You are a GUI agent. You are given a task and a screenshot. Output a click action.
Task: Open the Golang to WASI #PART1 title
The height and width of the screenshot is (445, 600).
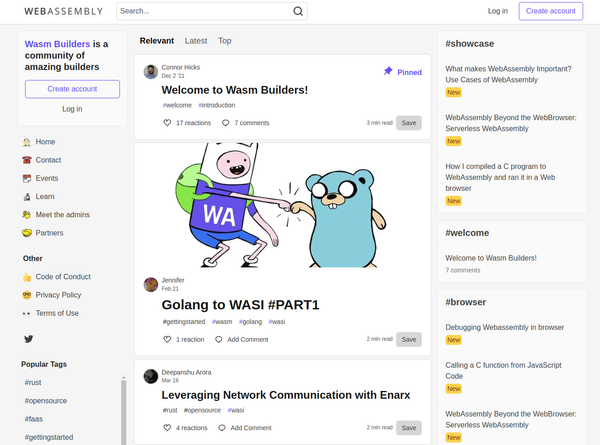pyautogui.click(x=240, y=305)
